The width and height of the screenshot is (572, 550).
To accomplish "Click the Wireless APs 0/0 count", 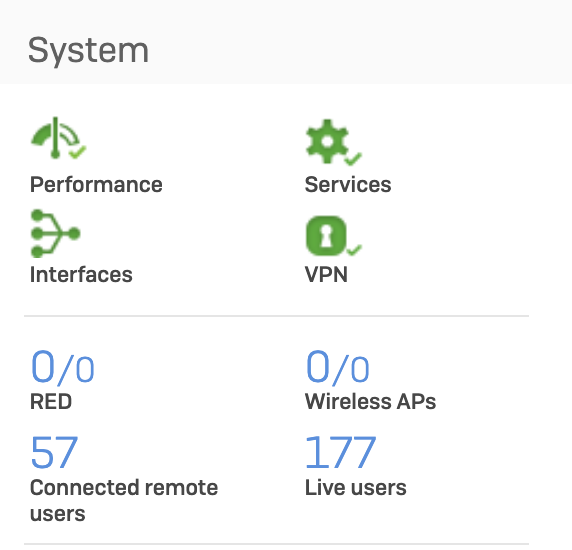I will click(x=338, y=367).
